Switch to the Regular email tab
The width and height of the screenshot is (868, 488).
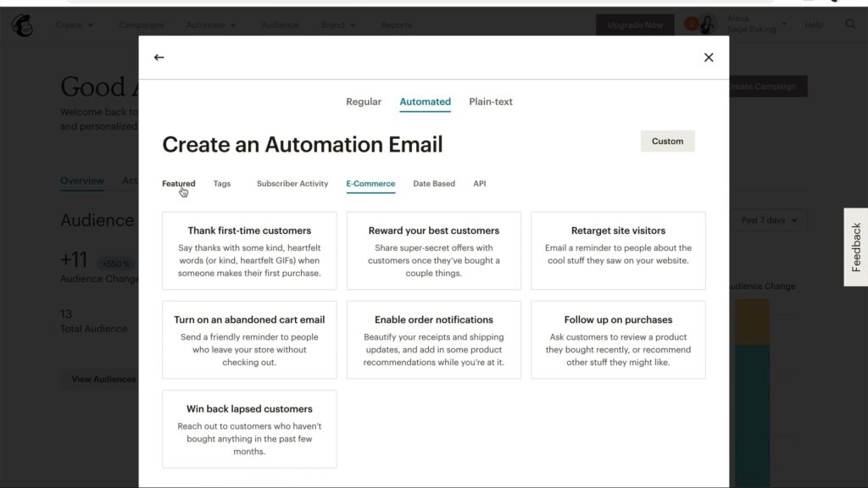pyautogui.click(x=364, y=102)
